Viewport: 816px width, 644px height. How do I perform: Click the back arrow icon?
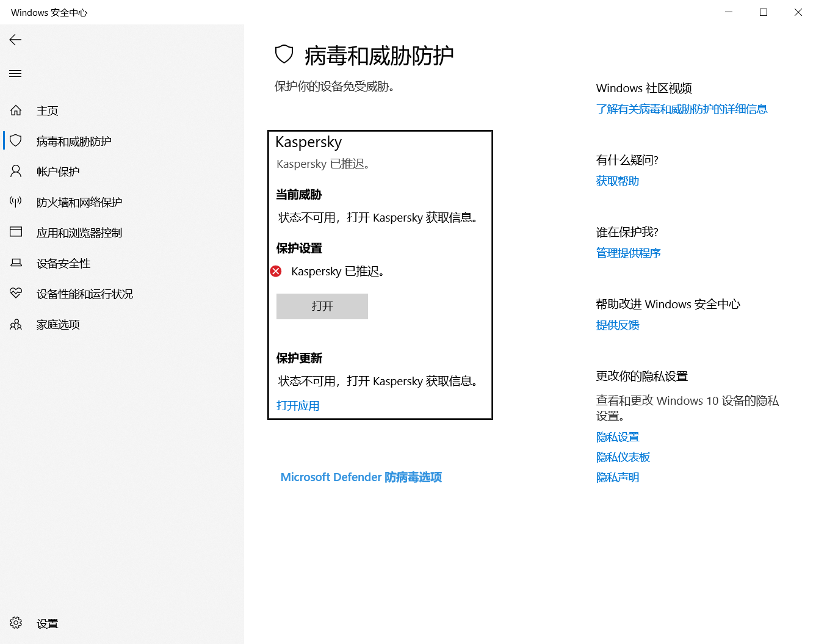point(15,40)
